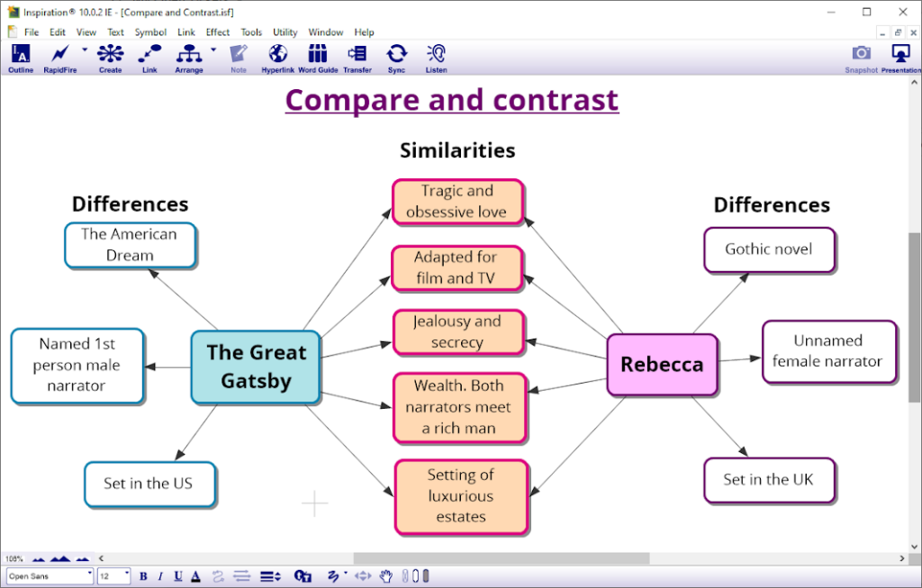
Task: Open the View menu
Action: [x=86, y=32]
